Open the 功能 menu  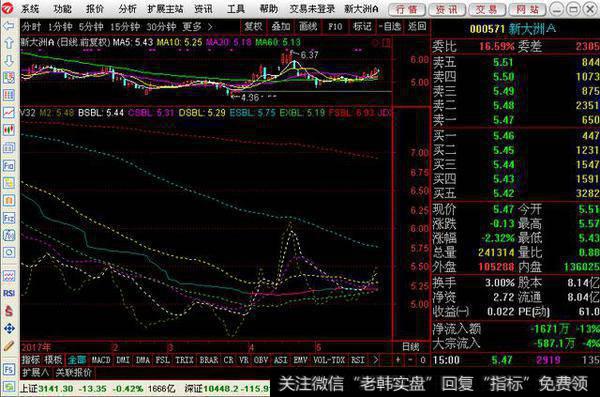[x=63, y=8]
